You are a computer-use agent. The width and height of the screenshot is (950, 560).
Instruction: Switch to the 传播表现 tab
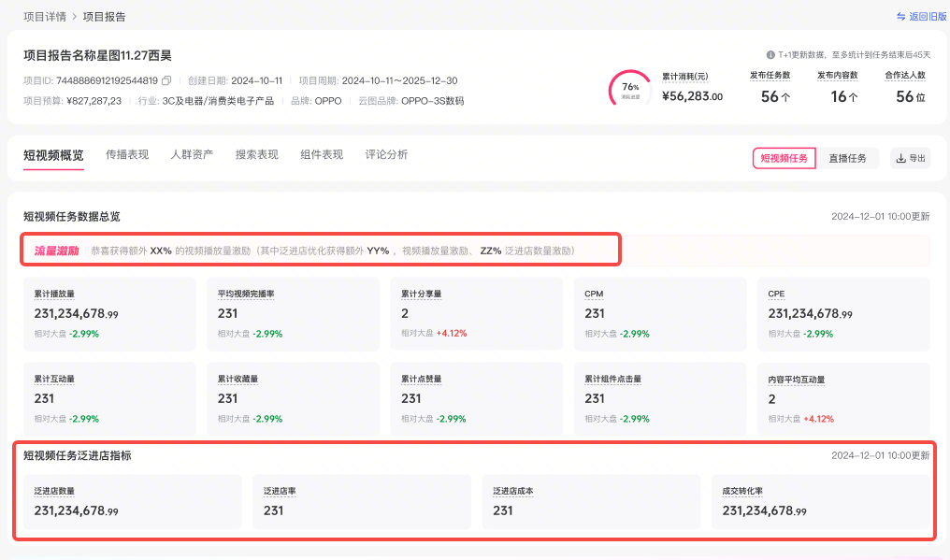[127, 154]
